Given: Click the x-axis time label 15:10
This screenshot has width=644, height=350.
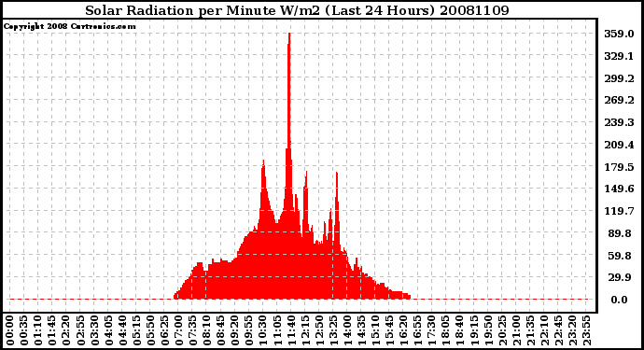Looking at the screenshot, I should [x=375, y=330].
